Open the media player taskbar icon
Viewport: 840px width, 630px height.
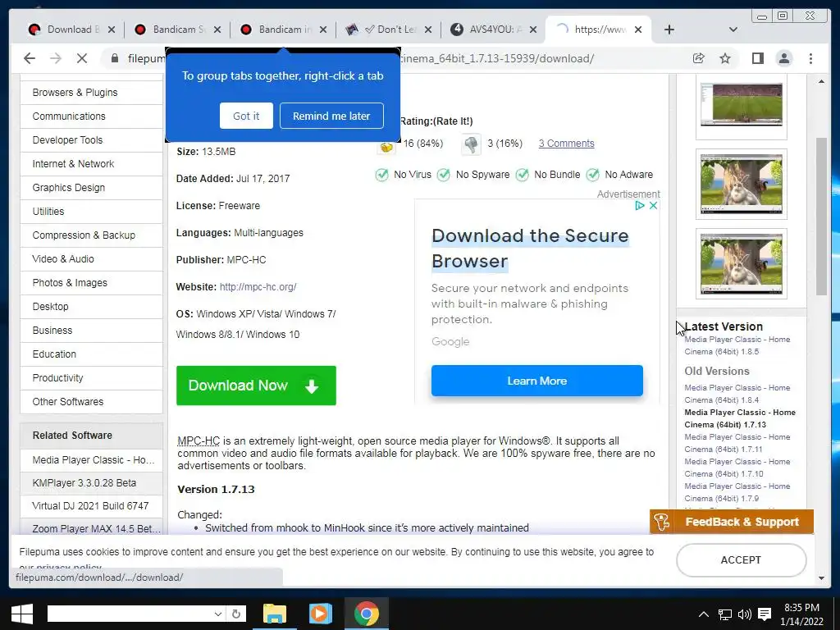tap(321, 614)
